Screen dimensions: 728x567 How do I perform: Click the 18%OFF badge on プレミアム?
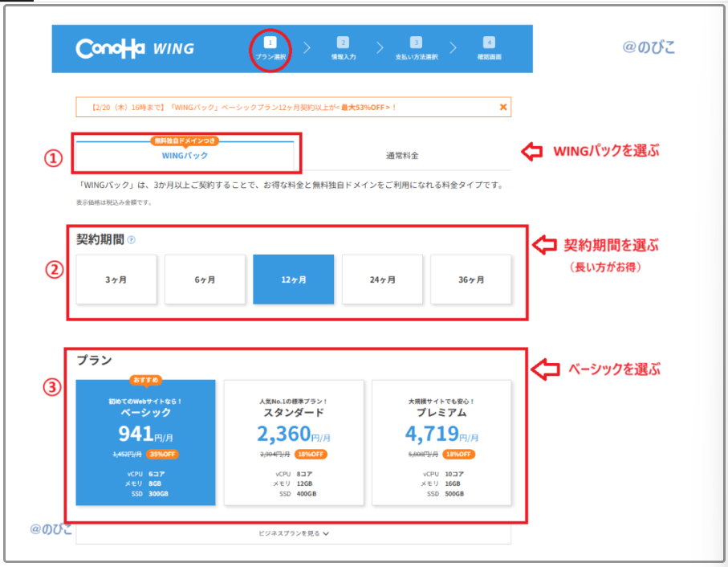(x=459, y=454)
